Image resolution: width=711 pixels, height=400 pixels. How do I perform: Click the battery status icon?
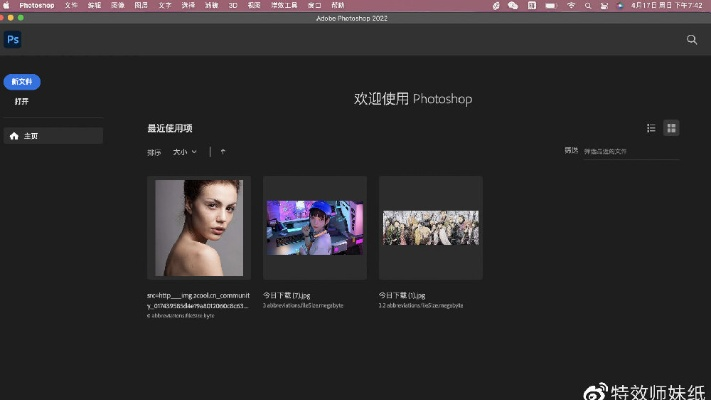coord(550,6)
